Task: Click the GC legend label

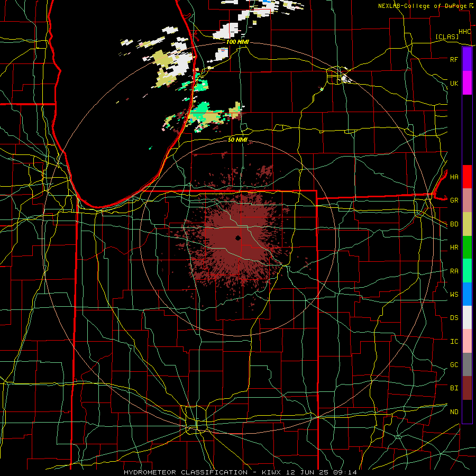Action: [454, 364]
